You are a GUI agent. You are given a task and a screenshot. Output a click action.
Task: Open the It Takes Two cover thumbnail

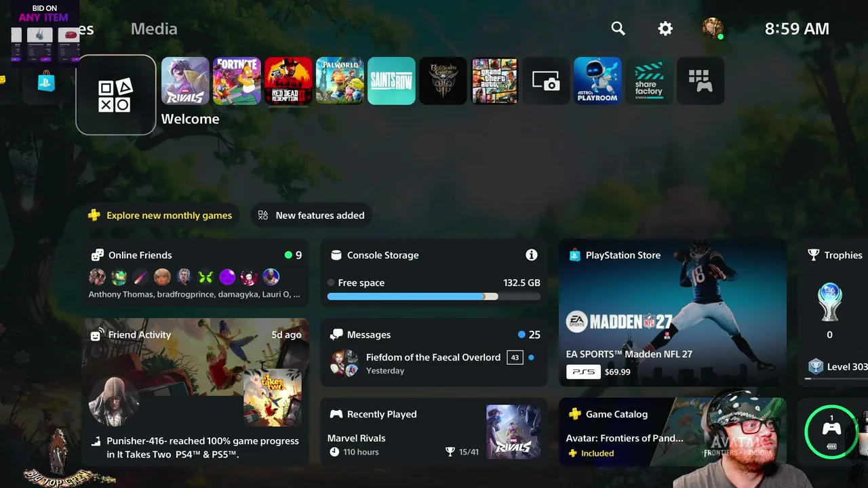coord(272,397)
